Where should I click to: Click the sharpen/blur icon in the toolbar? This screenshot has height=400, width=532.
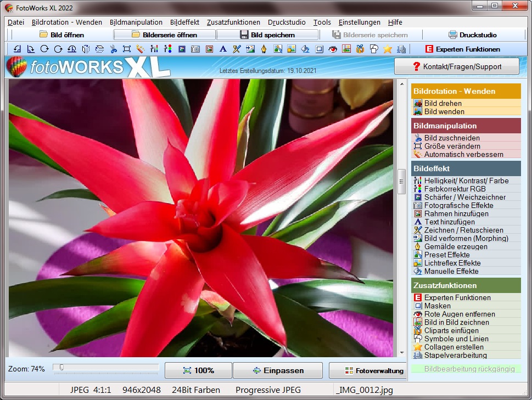coord(182,49)
